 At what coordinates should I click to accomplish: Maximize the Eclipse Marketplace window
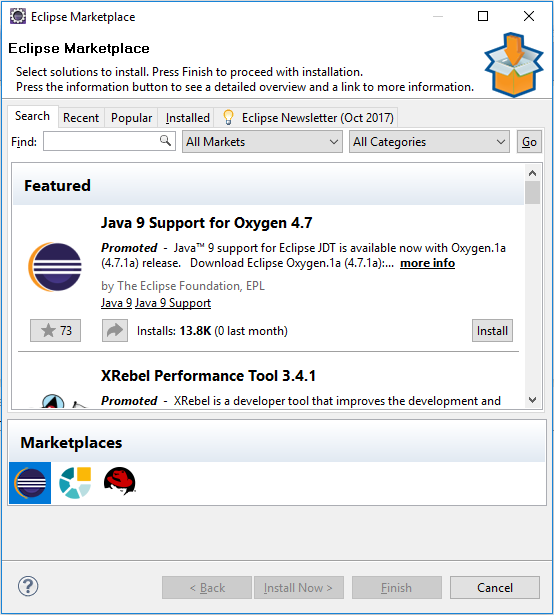(x=483, y=16)
